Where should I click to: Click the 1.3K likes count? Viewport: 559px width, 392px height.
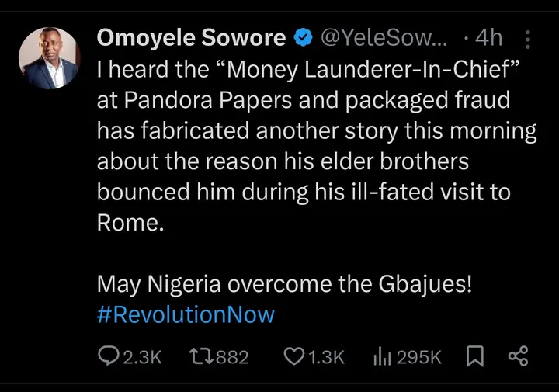(326, 356)
